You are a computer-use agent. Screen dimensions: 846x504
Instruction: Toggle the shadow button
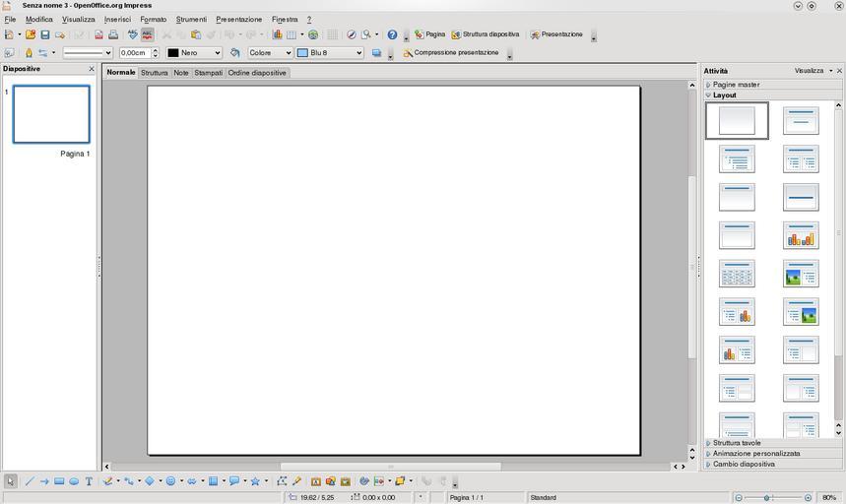point(377,53)
